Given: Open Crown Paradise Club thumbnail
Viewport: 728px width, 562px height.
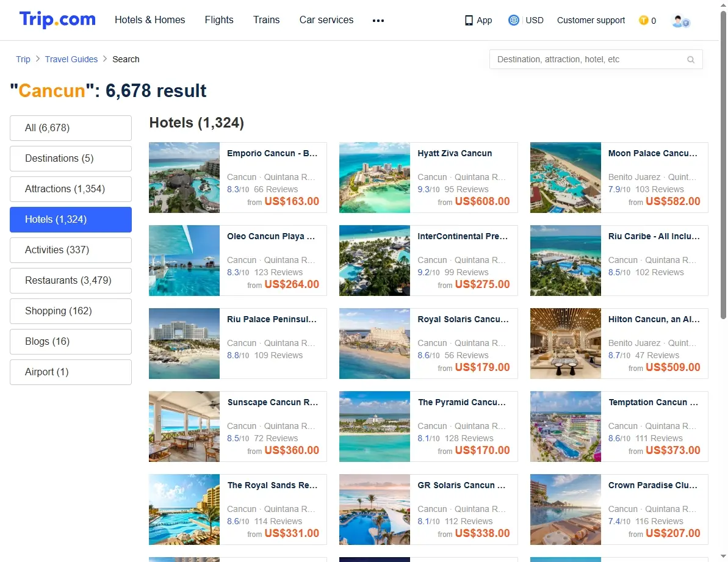Looking at the screenshot, I should 565,509.
